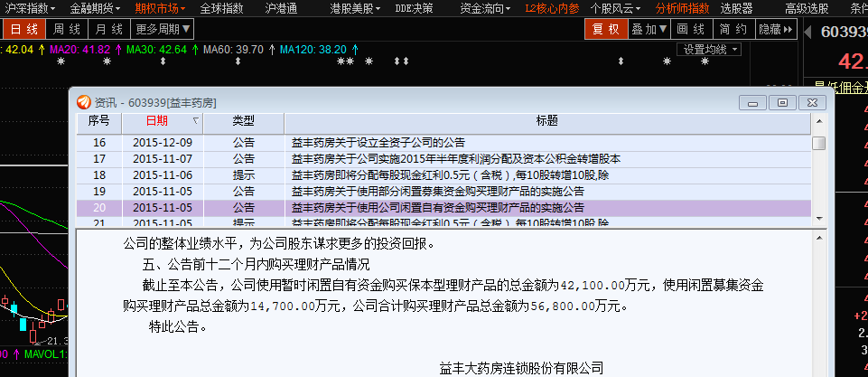Select row 17 2015年半年度利润分配 announcement
Screen dimensions: 868x377
pyautogui.click(x=443, y=159)
